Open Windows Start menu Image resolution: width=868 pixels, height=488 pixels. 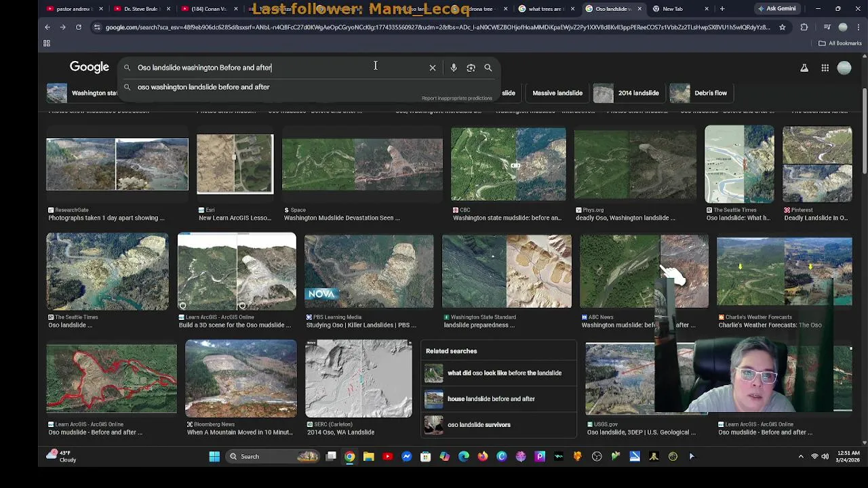pyautogui.click(x=214, y=457)
